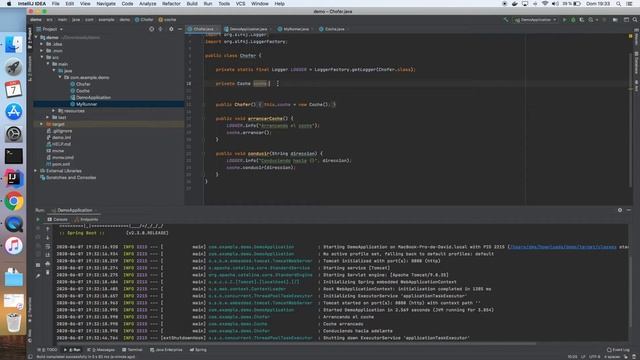This screenshot has width=640, height=360.
Task: Open Terminal app in the Dock
Action: [x=13, y=156]
